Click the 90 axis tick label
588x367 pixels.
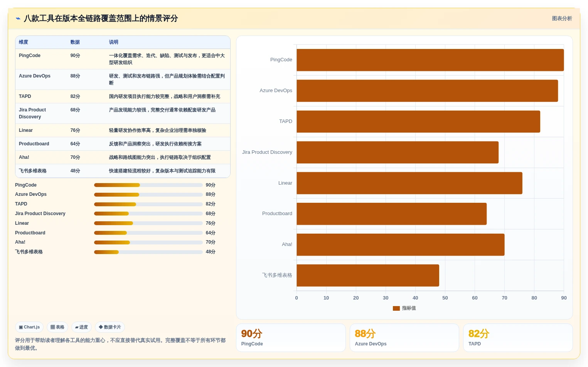(x=564, y=298)
